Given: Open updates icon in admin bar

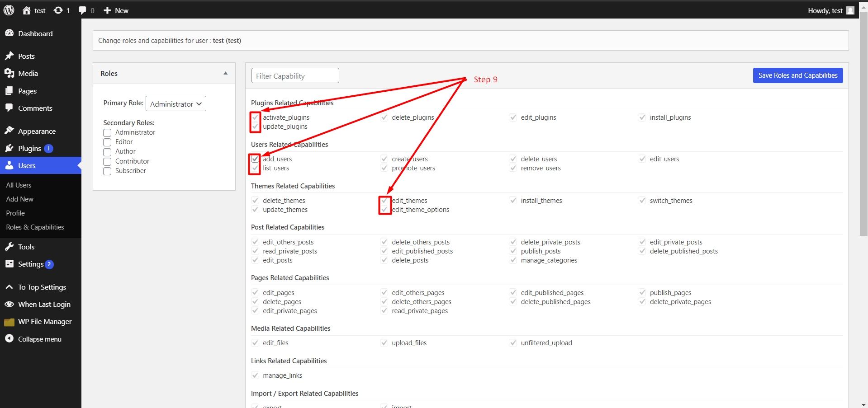Looking at the screenshot, I should [x=58, y=10].
